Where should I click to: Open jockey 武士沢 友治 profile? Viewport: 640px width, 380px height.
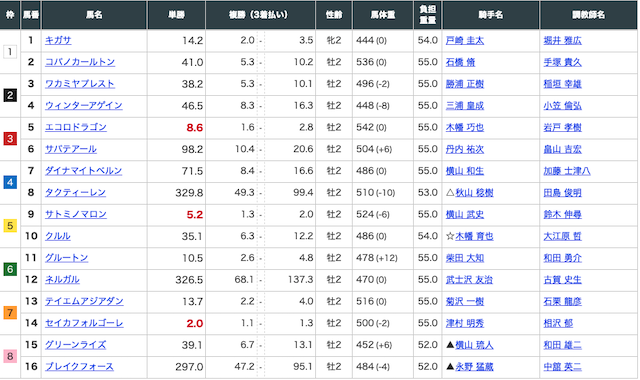(469, 280)
